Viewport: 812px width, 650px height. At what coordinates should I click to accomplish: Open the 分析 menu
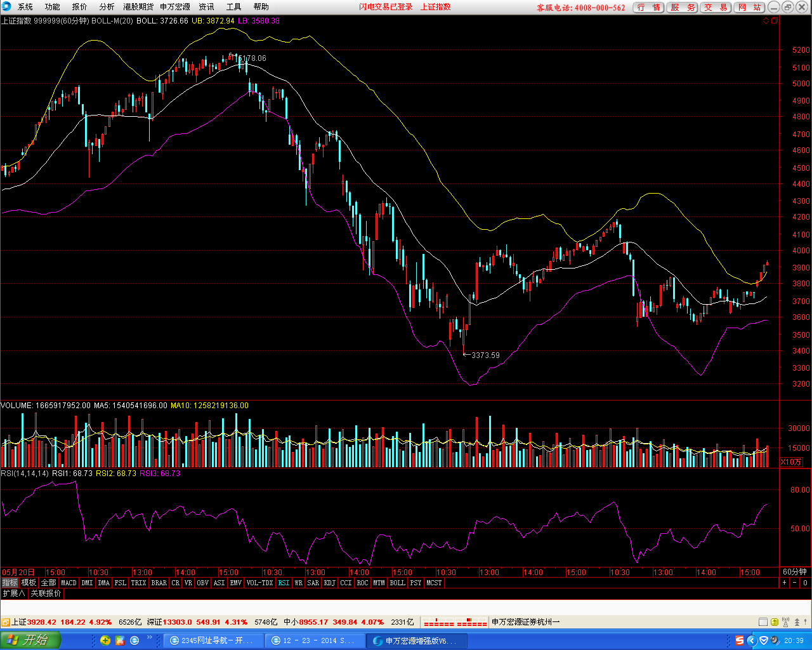[107, 7]
